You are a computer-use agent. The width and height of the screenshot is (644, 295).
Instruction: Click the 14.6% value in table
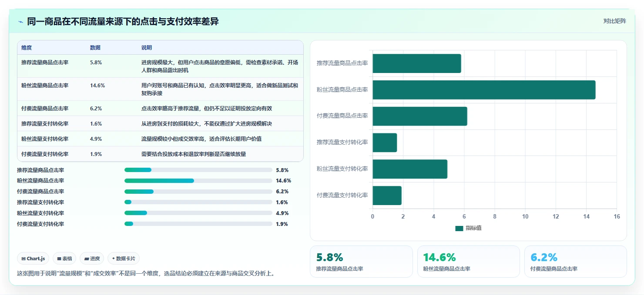point(97,86)
